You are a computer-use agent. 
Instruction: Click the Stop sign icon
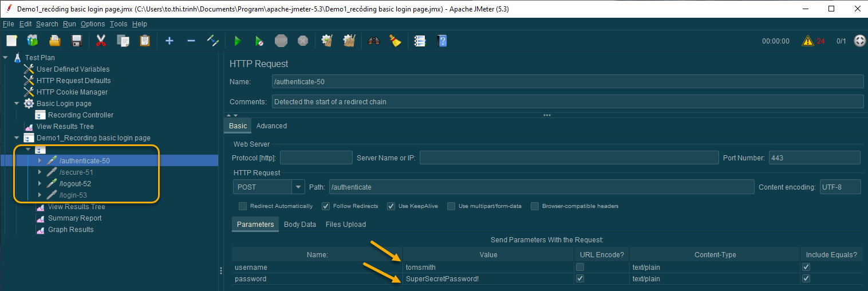point(281,41)
